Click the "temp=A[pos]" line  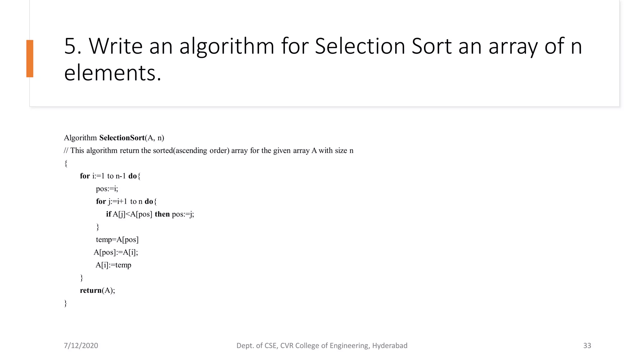click(117, 240)
